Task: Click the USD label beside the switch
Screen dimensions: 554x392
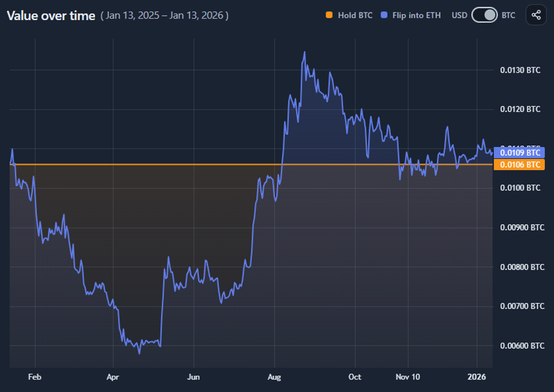Action: (460, 15)
